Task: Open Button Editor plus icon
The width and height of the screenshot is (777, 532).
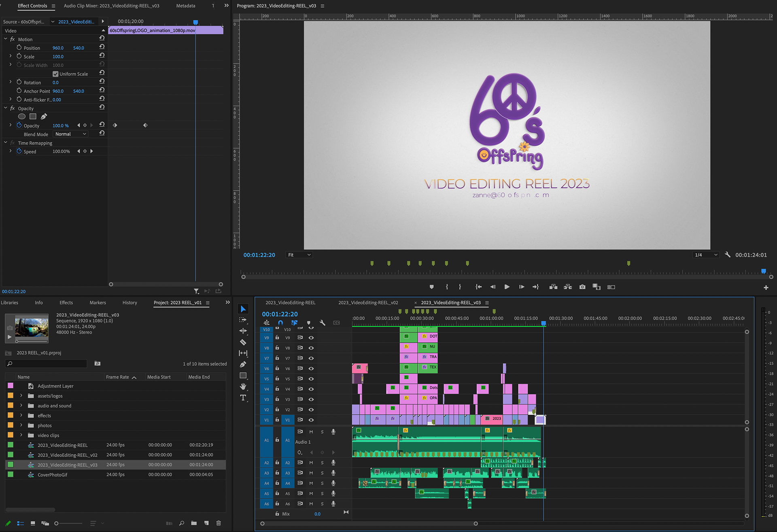Action: pos(766,288)
